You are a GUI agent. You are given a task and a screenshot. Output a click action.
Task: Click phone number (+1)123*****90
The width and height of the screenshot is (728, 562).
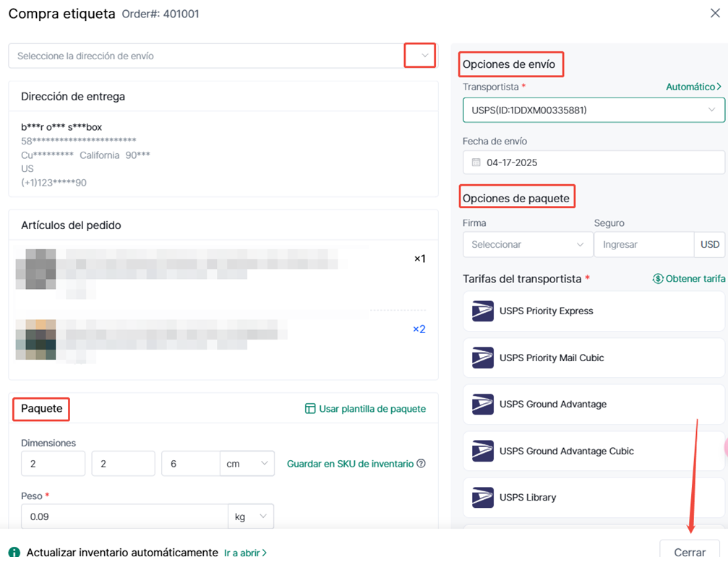click(53, 182)
